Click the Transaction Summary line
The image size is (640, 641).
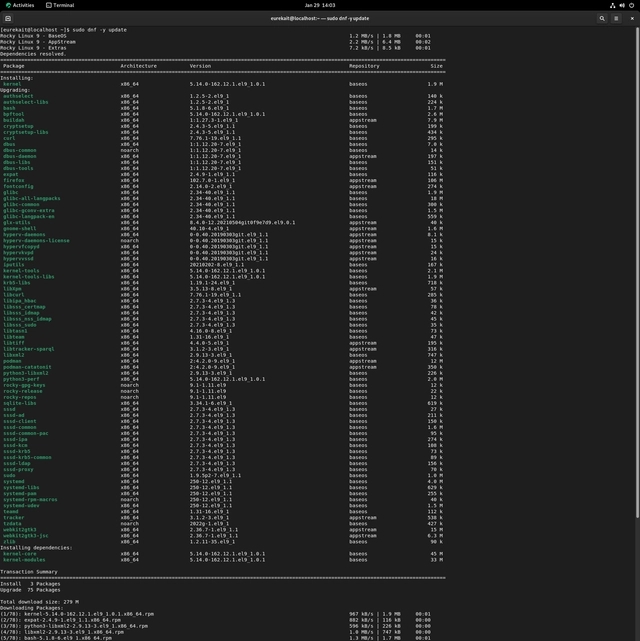(27, 572)
